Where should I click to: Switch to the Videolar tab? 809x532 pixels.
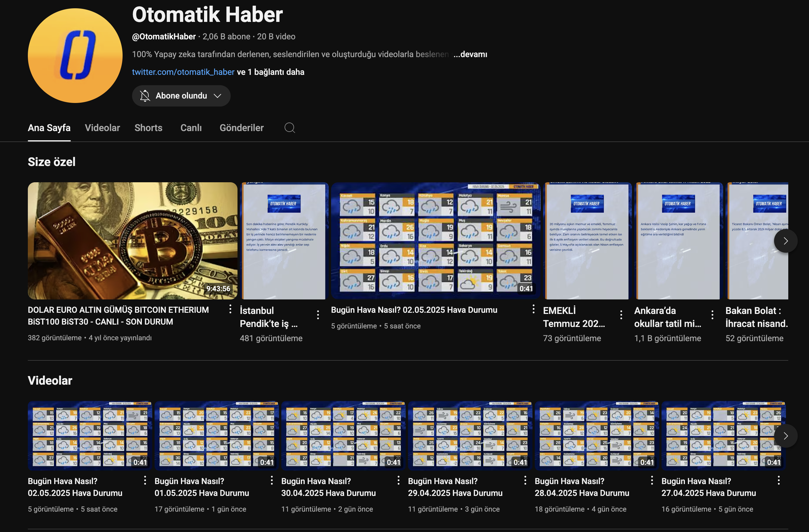point(102,128)
